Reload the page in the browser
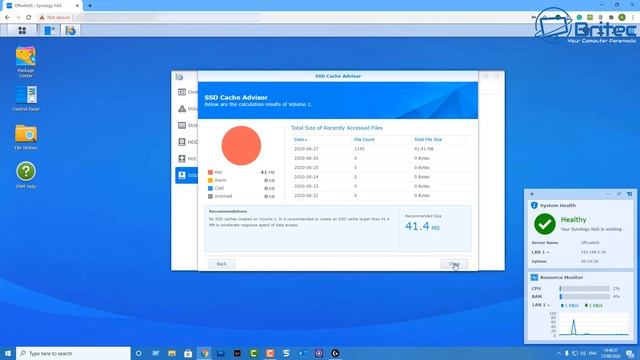The height and width of the screenshot is (360, 640). (29, 18)
